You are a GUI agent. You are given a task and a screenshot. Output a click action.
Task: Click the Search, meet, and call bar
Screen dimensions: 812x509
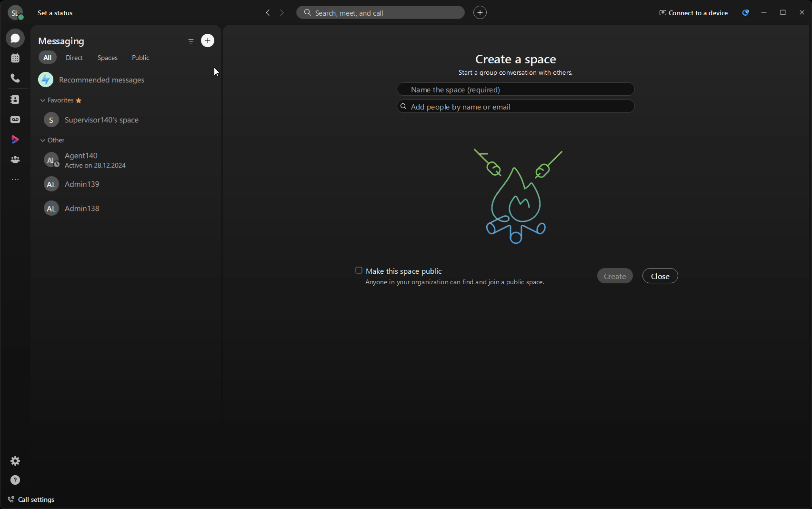(381, 13)
